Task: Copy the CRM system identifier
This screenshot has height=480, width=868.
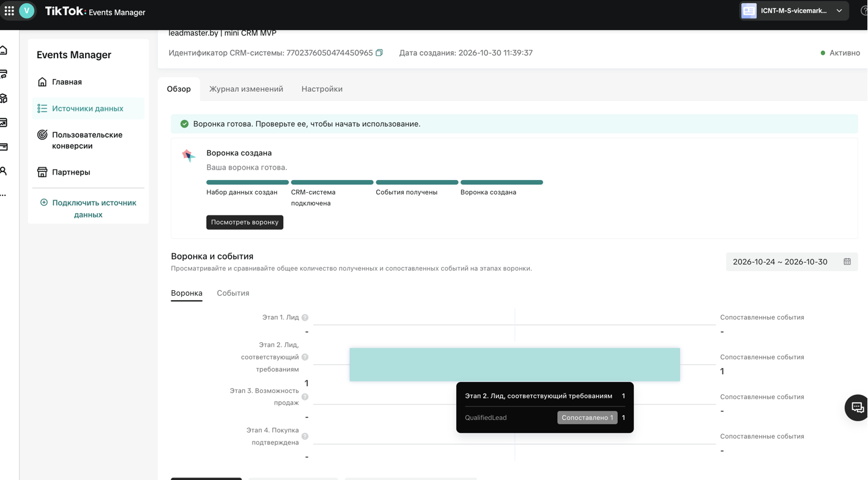Action: click(379, 53)
